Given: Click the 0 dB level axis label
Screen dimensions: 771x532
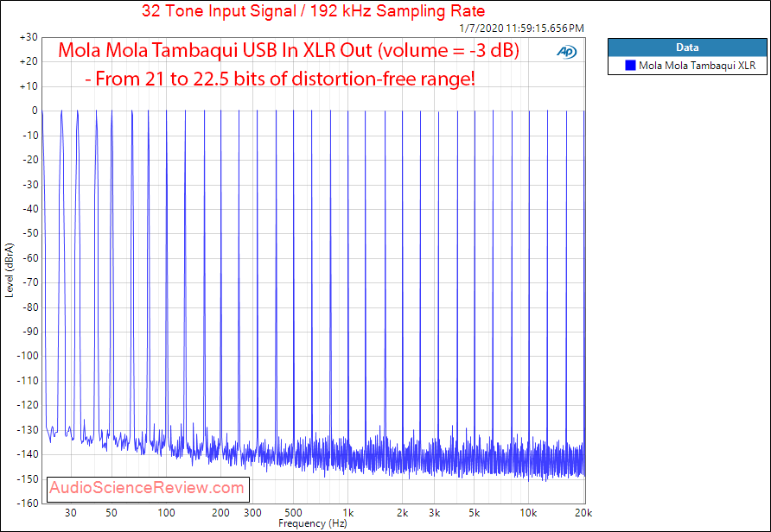Looking at the screenshot, I should pos(35,111).
